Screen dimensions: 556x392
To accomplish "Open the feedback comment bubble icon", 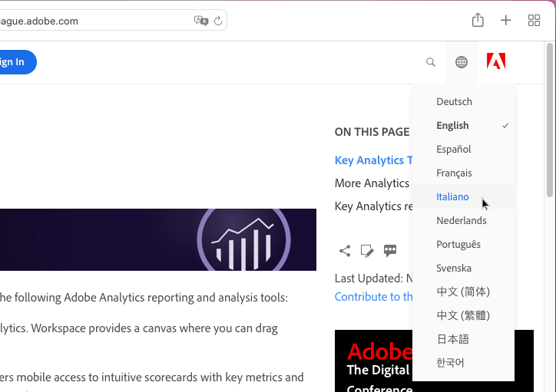I will pos(390,251).
